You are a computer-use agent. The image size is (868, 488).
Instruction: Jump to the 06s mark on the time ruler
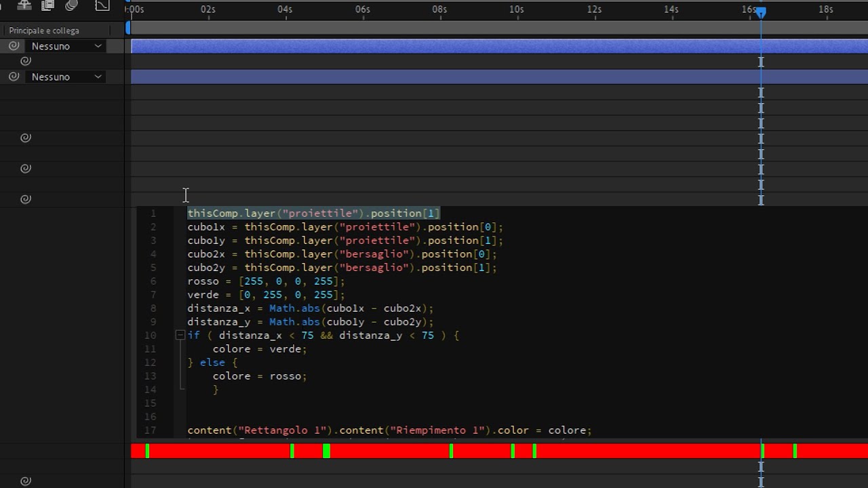(x=363, y=9)
